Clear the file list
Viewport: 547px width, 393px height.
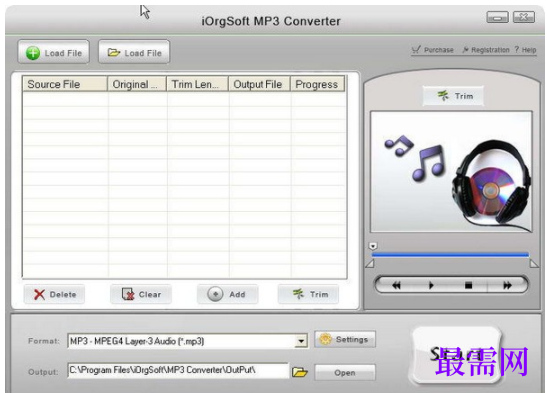(141, 294)
